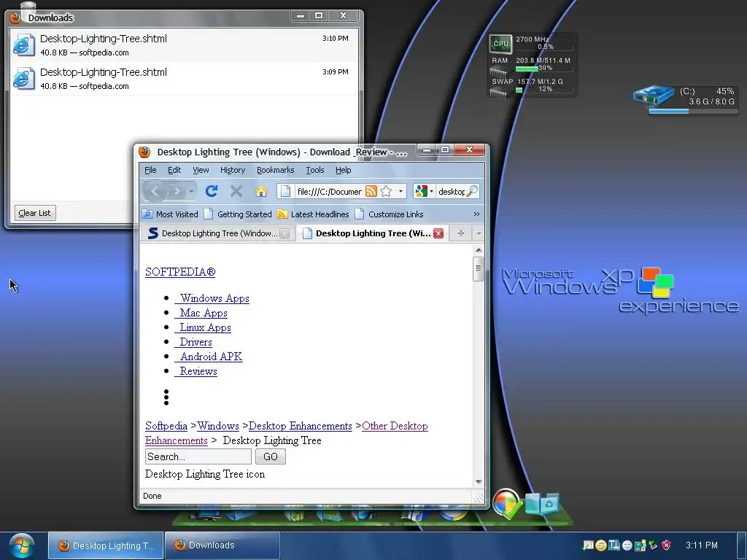Click the page Search... input field
This screenshot has height=560, width=747.
[198, 456]
